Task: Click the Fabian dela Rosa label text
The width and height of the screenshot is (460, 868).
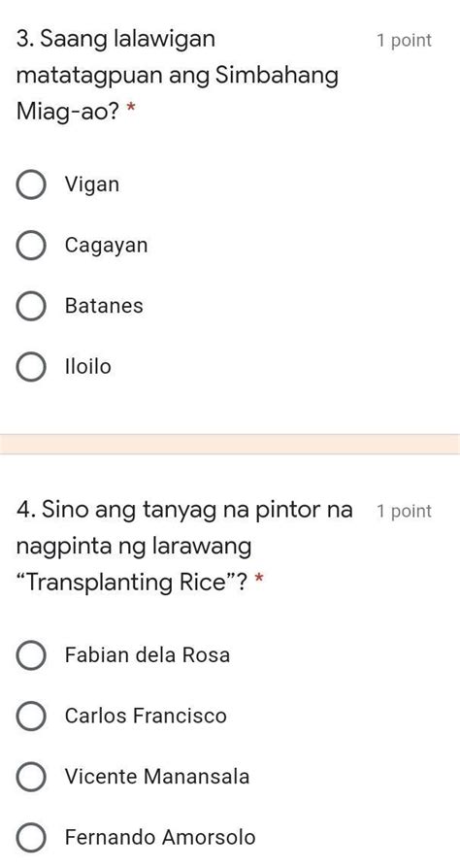Action: 148,654
